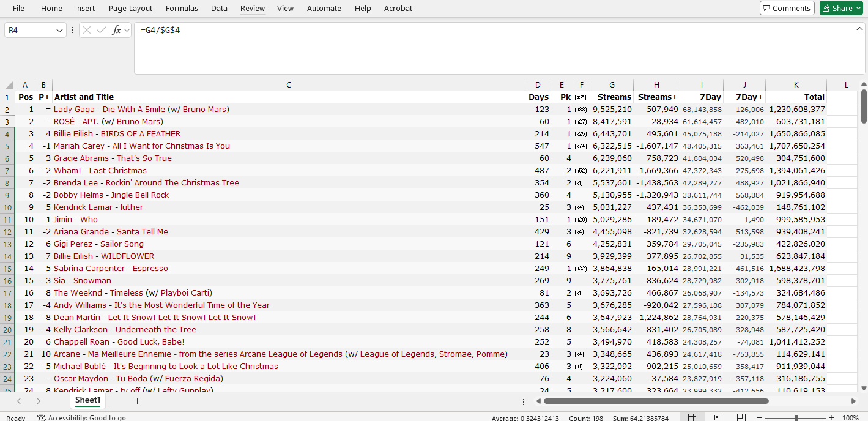Select the 7Day value 34,671,070 cell

pyautogui.click(x=702, y=220)
